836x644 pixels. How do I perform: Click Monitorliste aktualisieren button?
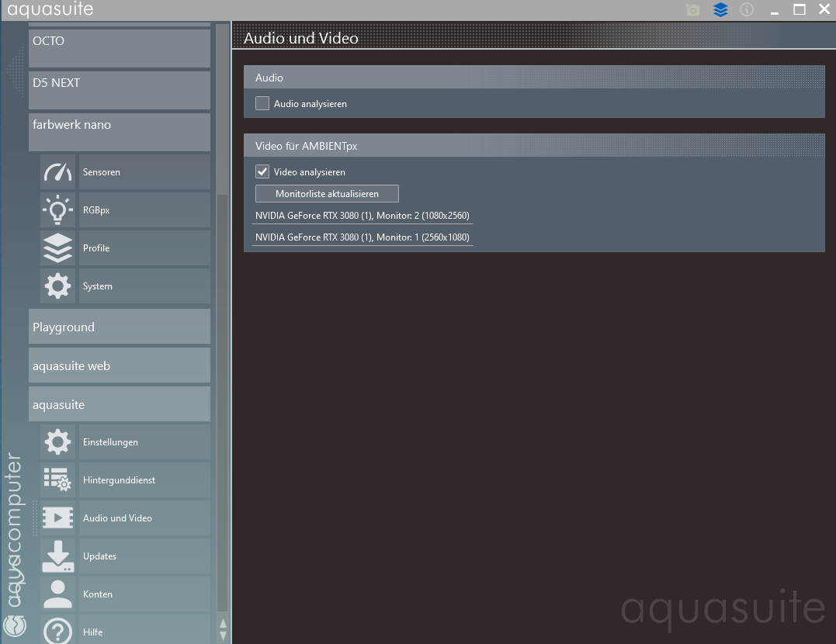click(327, 193)
